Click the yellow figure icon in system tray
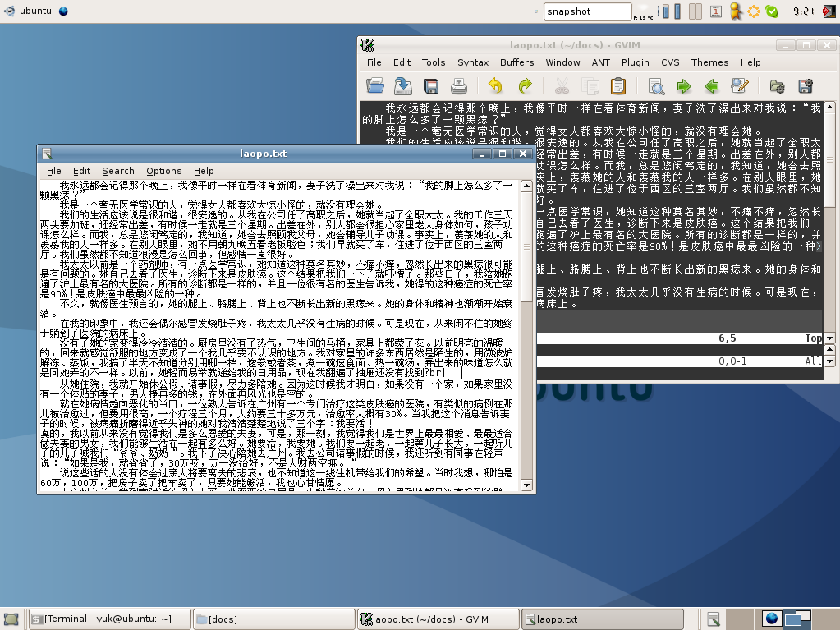The image size is (840, 630). [x=736, y=11]
